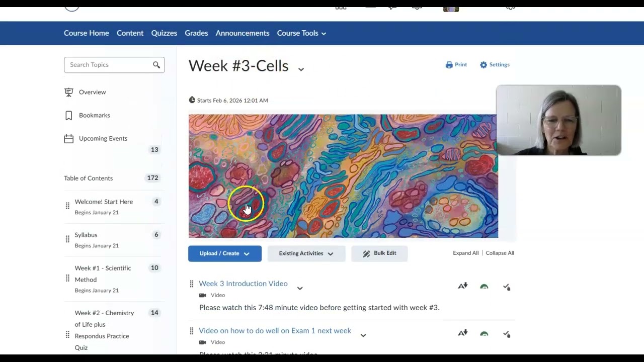Screen dimensions: 644x362
Task: Grab the drag handle for Week #2 module
Action: (67, 334)
